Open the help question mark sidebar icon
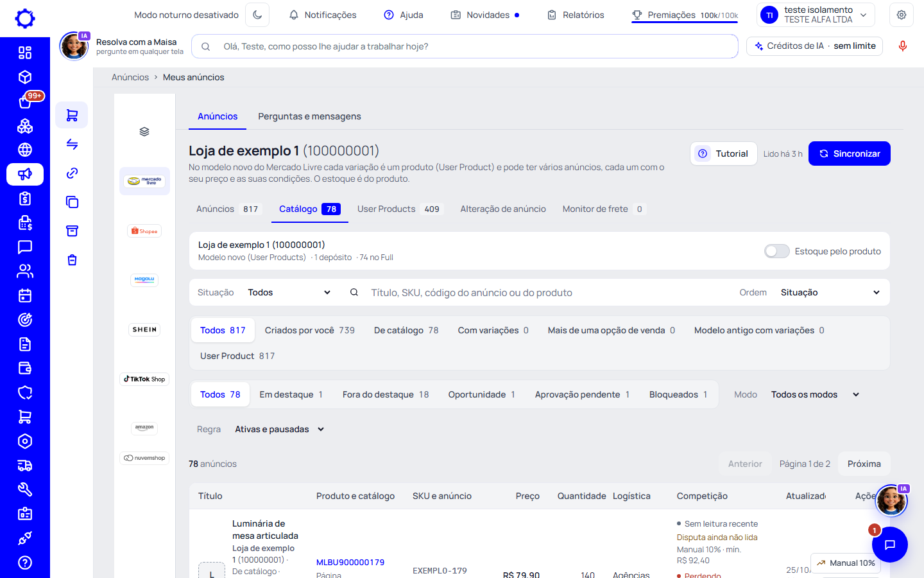The image size is (924, 578). tap(25, 563)
